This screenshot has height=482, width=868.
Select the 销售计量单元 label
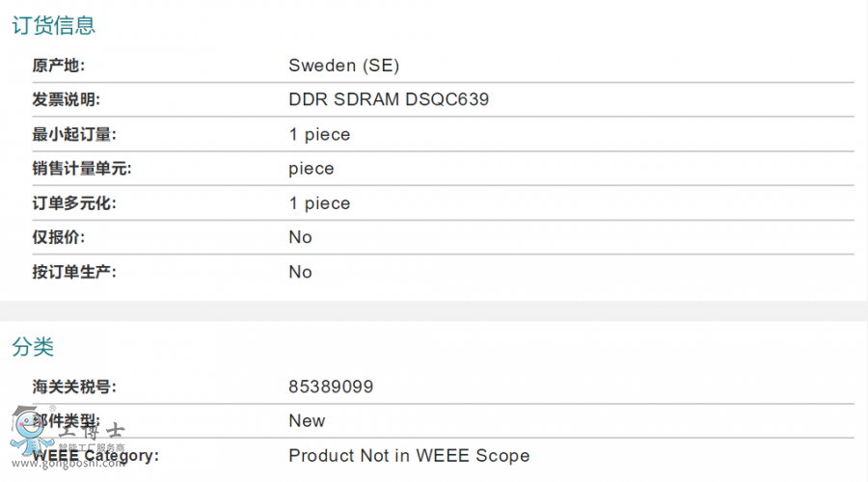coord(82,169)
